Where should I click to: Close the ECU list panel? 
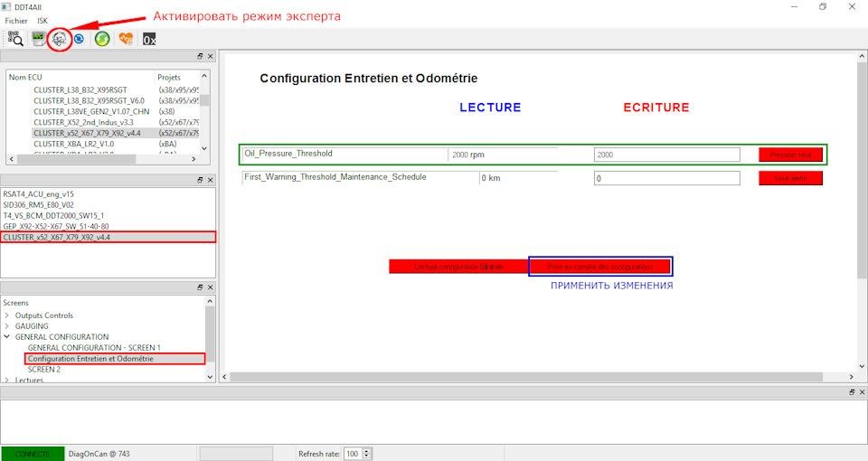(x=211, y=56)
